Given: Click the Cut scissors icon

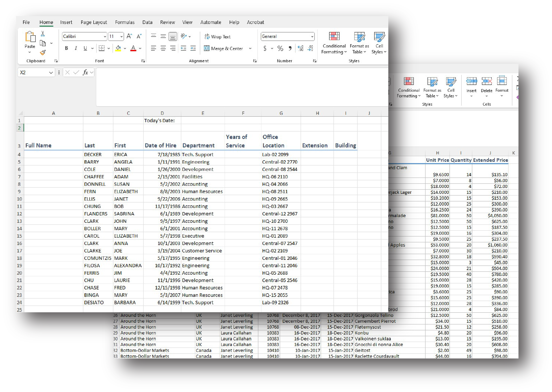Looking at the screenshot, I should click(x=43, y=34).
